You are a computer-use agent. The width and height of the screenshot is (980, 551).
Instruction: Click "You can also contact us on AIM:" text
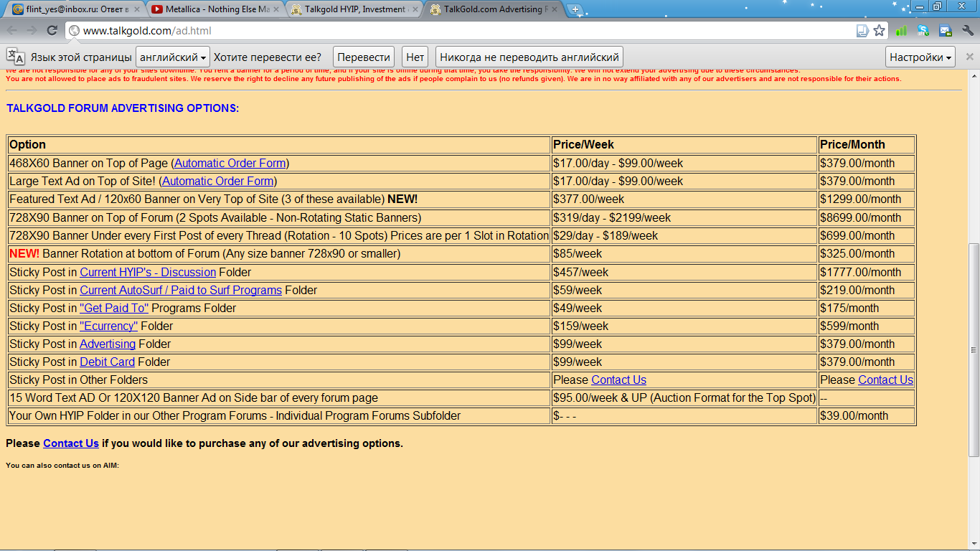point(62,466)
